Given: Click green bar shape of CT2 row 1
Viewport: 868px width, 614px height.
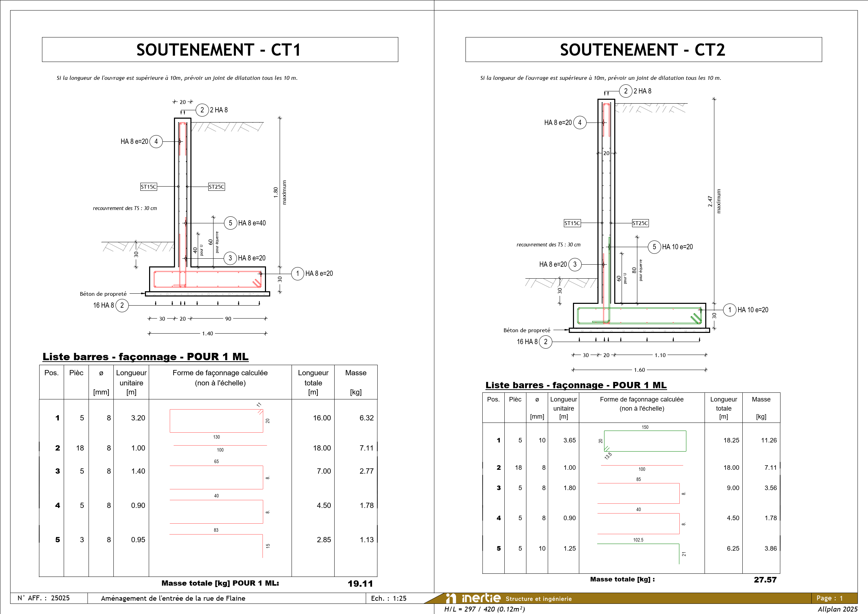Looking at the screenshot, I should [x=645, y=441].
